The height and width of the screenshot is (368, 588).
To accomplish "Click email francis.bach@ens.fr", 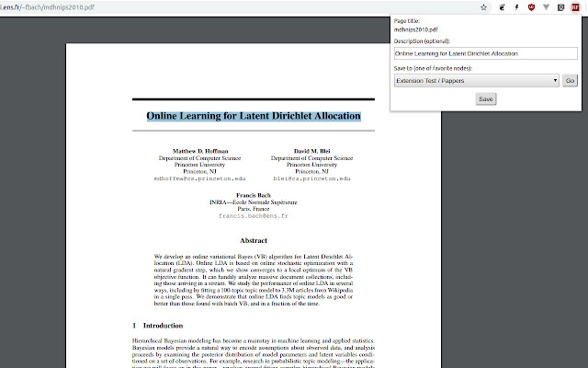I will click(x=254, y=216).
